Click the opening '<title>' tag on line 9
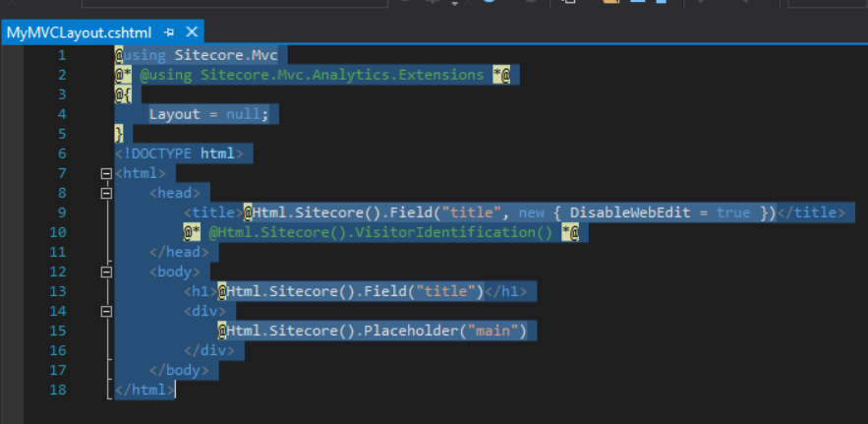 (x=213, y=212)
